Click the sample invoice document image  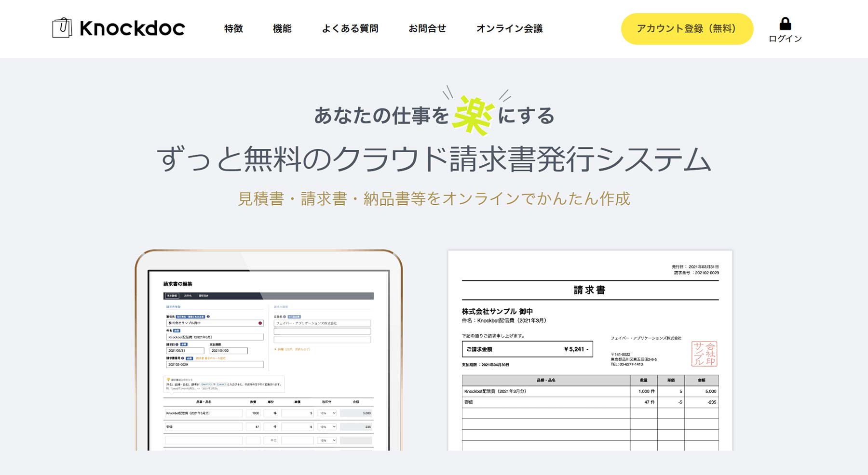(x=590, y=351)
